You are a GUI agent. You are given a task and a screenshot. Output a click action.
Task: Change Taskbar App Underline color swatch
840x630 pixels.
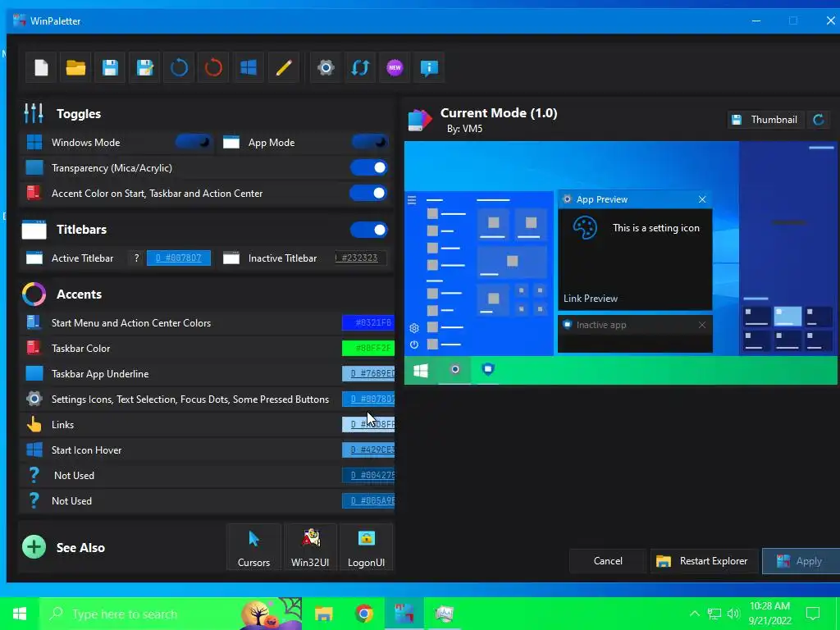[368, 373]
